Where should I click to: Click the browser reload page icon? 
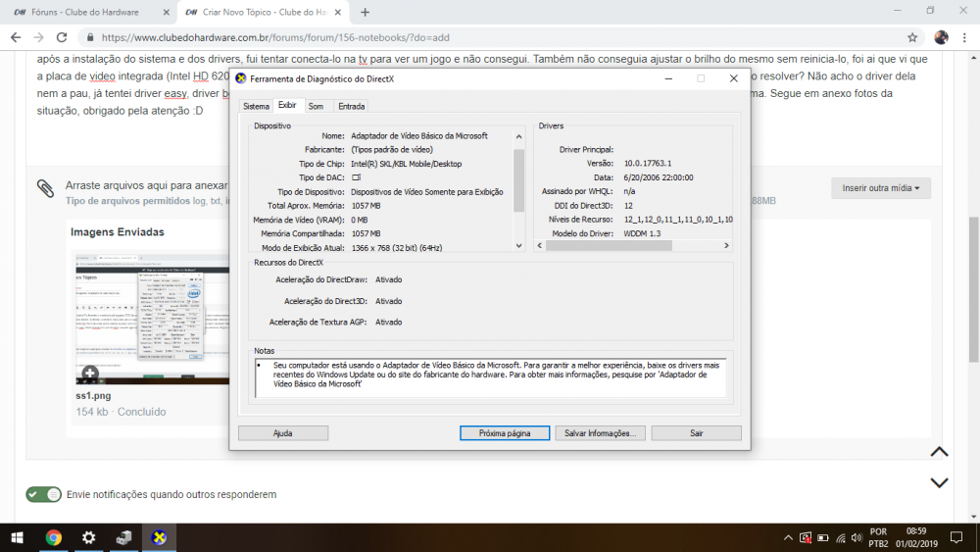(x=62, y=37)
